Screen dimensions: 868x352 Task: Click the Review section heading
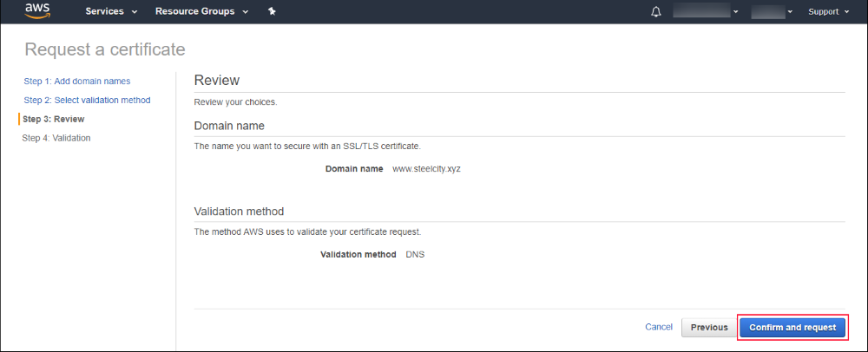(x=217, y=80)
